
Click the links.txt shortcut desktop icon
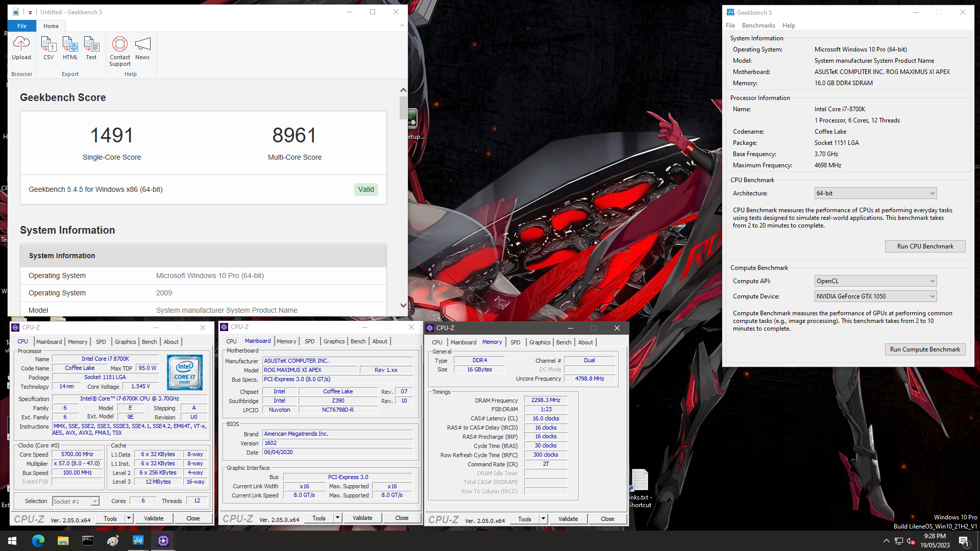(x=640, y=488)
